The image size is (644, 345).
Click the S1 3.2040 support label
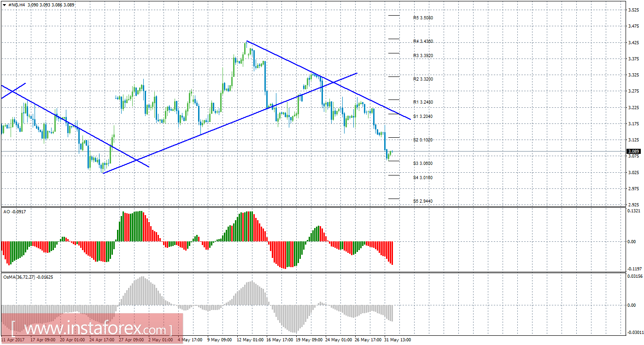coord(423,117)
